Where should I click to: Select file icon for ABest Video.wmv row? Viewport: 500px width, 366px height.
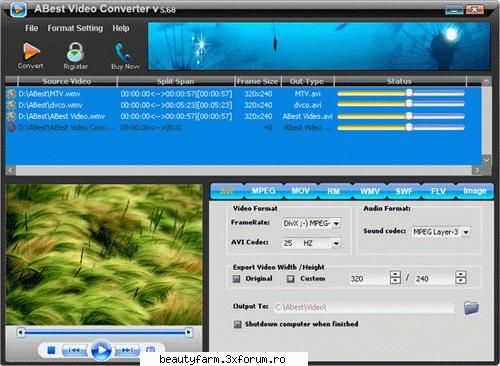coord(12,116)
